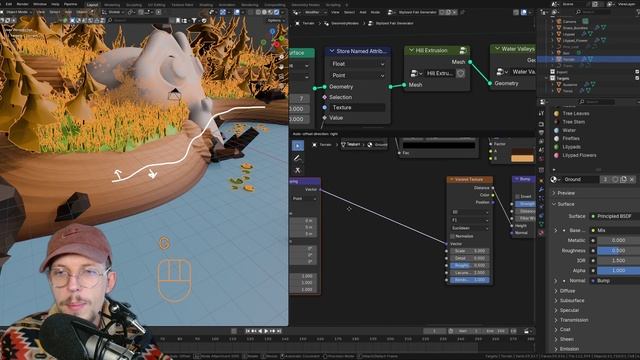Adjust the Scale field in Voronoi node

click(470, 251)
